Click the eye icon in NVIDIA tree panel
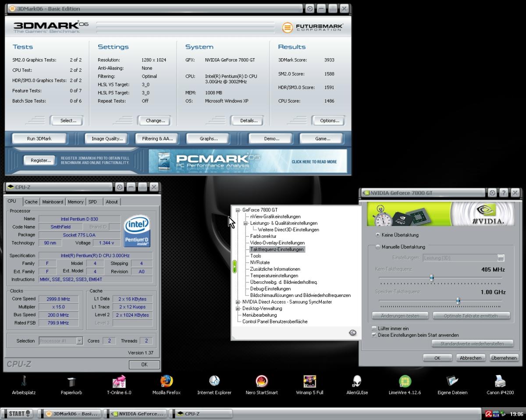The image size is (526, 420). pyautogui.click(x=352, y=333)
